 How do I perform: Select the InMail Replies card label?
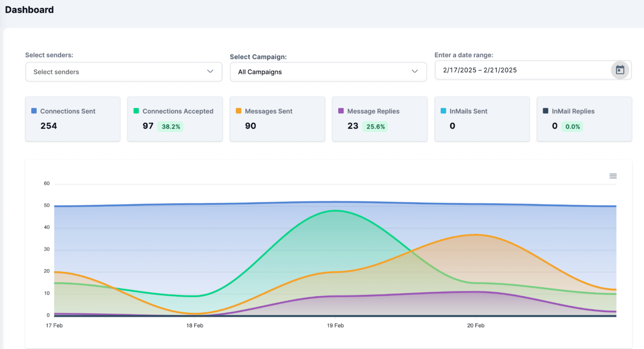click(x=573, y=111)
